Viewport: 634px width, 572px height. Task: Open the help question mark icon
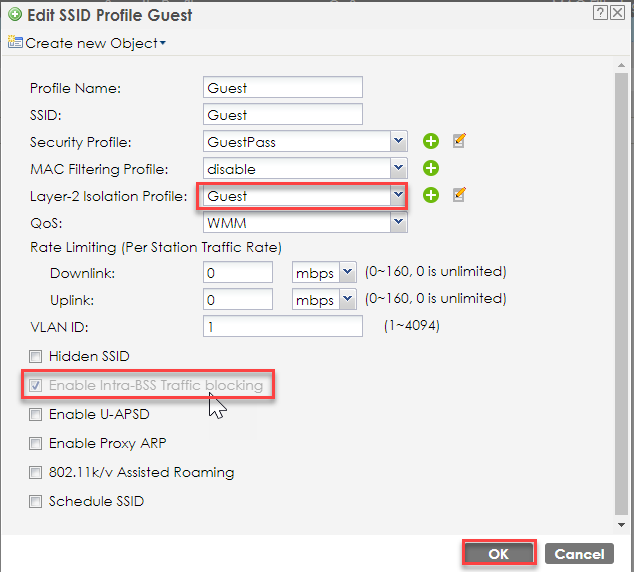pyautogui.click(x=600, y=13)
